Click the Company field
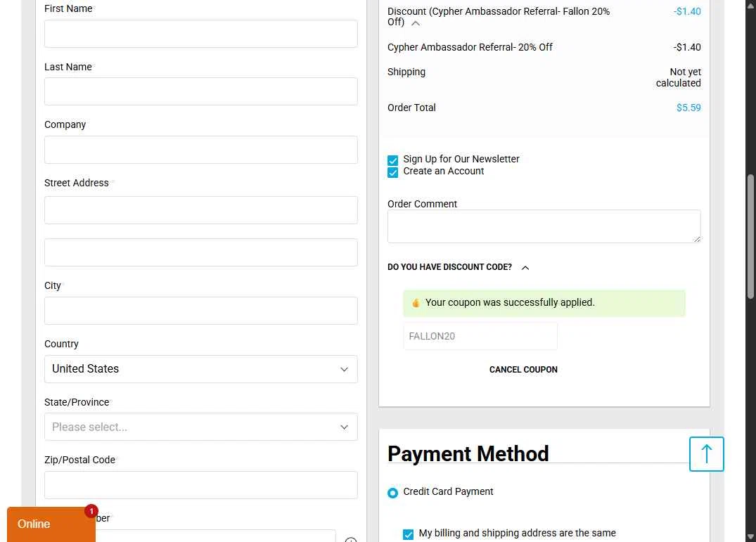 click(201, 150)
